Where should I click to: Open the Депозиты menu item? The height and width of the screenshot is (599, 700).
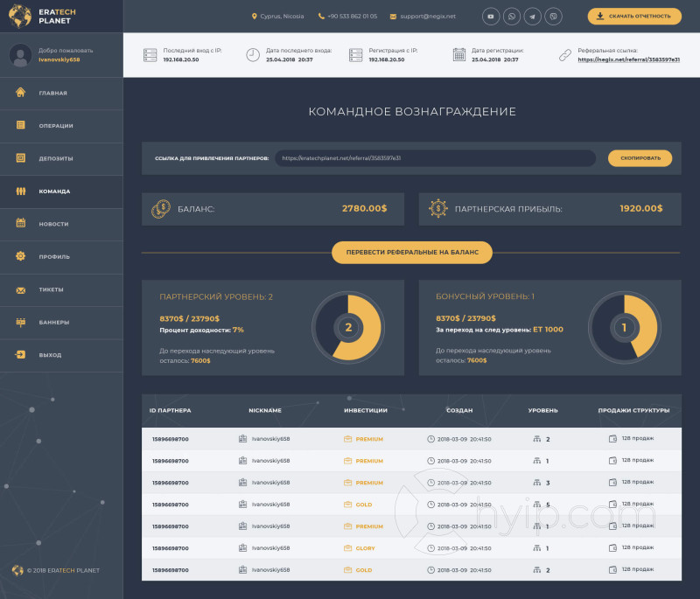(x=61, y=159)
